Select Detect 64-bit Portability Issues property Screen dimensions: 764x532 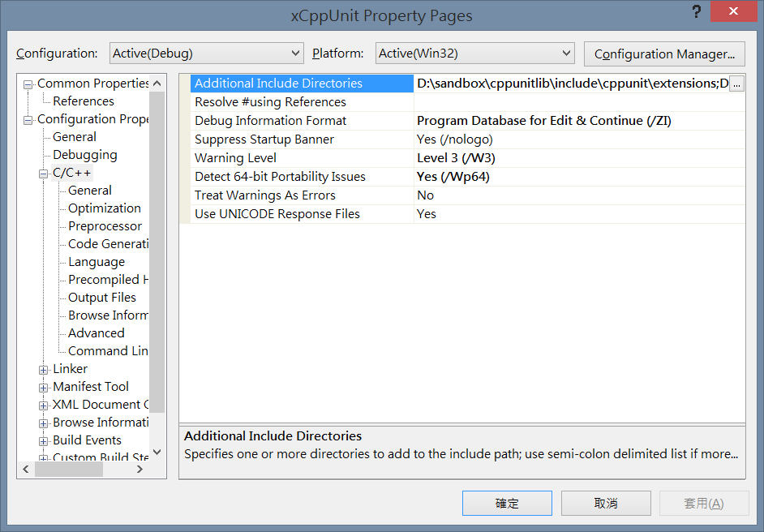coord(302,177)
